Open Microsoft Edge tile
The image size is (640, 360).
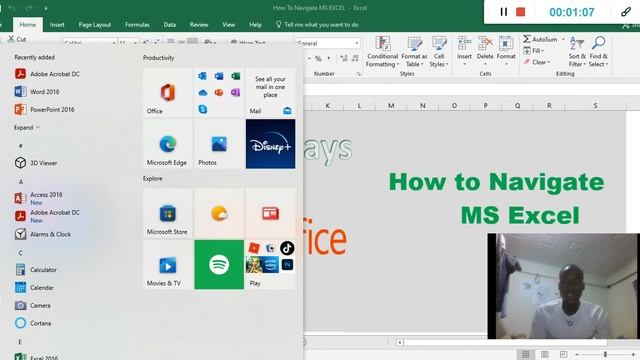click(x=168, y=144)
